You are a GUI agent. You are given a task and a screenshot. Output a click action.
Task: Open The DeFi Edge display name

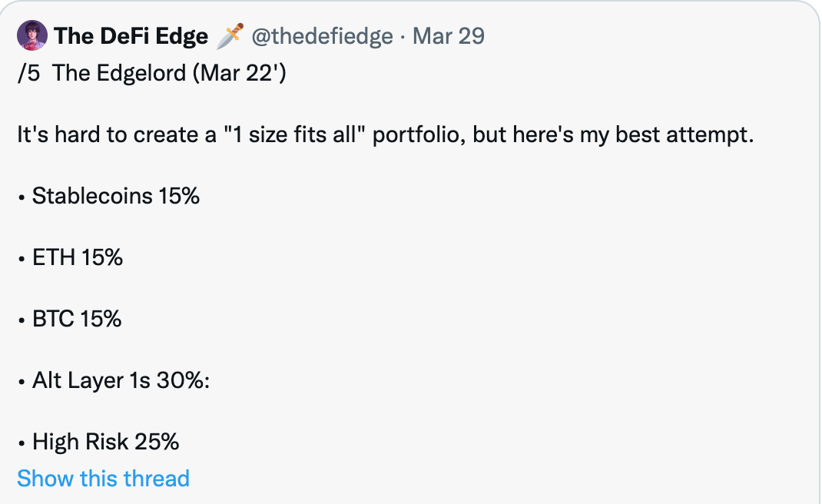pyautogui.click(x=131, y=36)
